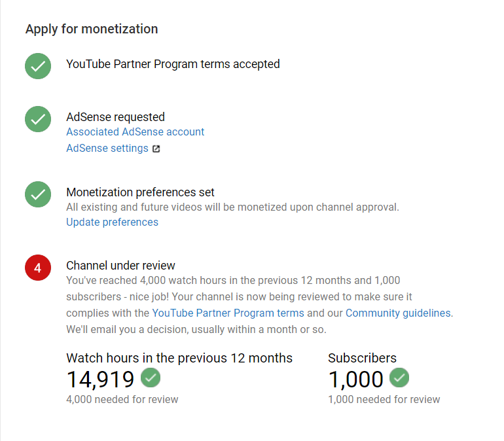The width and height of the screenshot is (504, 441).
Task: Open the YouTube Partner Program terms link
Action: [228, 313]
